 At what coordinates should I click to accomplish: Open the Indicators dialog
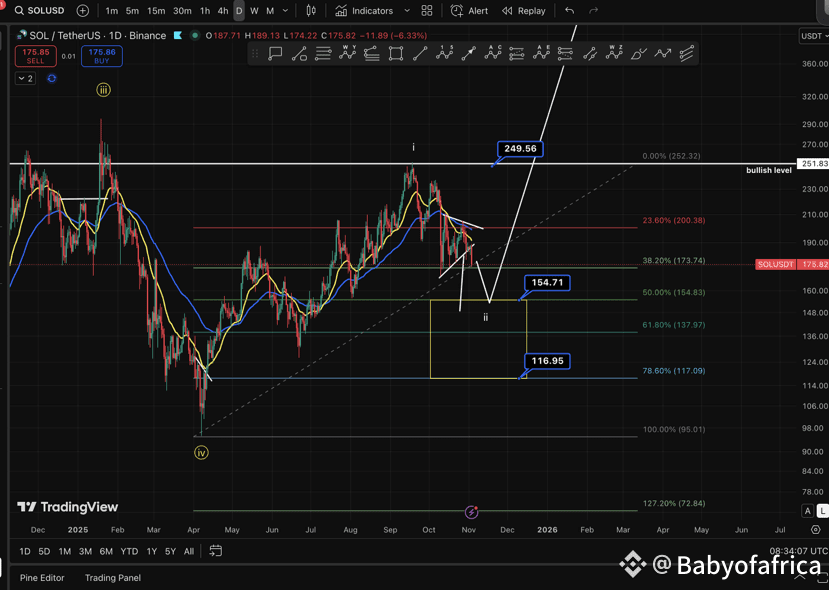point(364,11)
